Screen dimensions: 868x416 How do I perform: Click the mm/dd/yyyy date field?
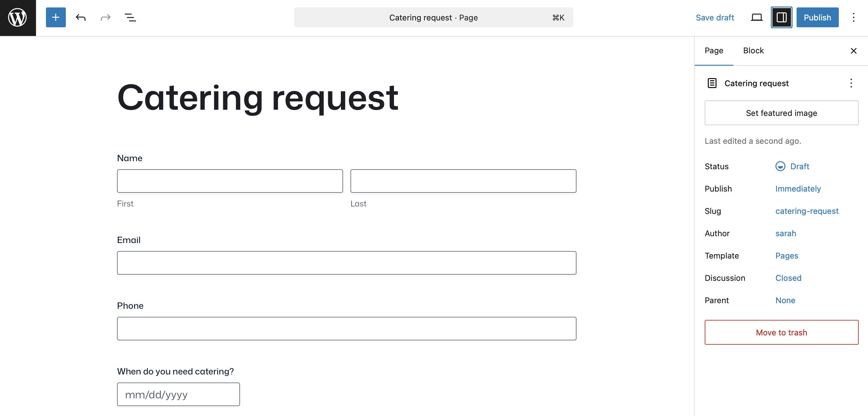coord(178,394)
